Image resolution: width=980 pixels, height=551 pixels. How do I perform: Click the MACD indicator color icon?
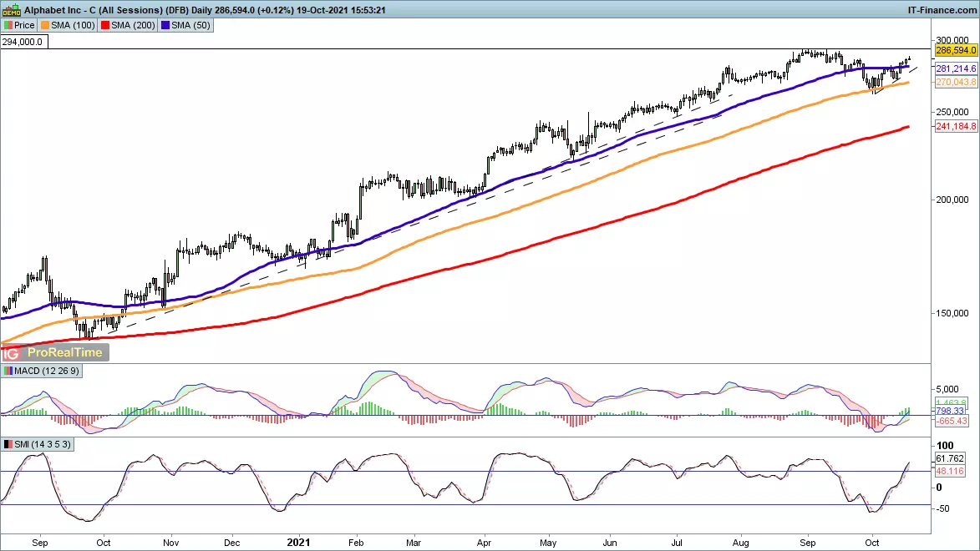(8, 371)
